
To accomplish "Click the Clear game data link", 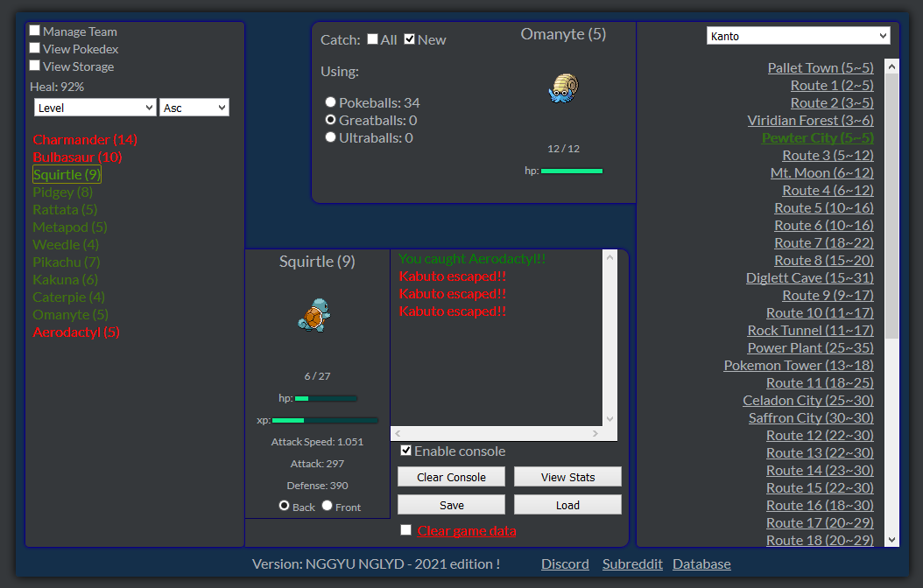I will tap(467, 531).
